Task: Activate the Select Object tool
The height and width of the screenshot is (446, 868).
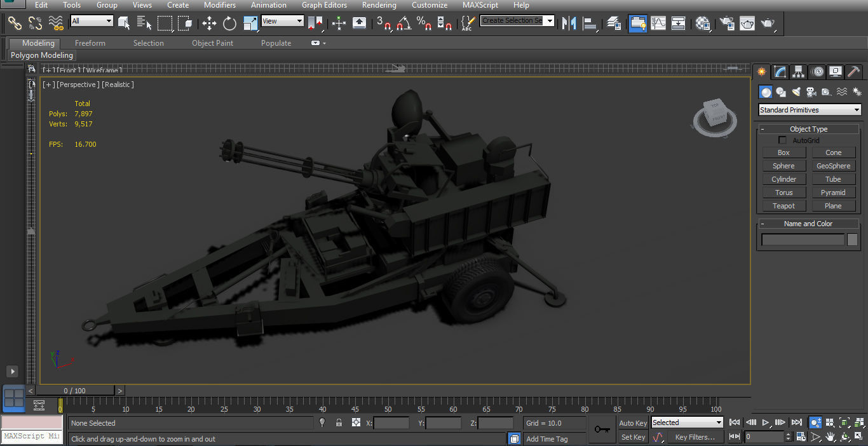Action: 124,24
